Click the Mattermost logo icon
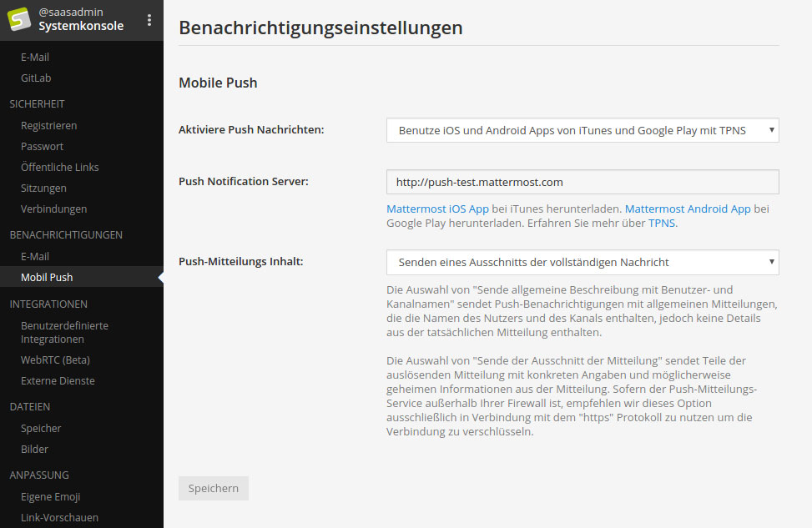 pyautogui.click(x=19, y=19)
